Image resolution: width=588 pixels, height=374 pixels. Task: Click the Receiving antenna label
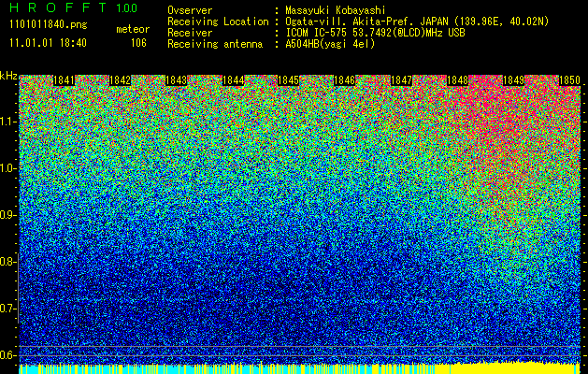pyautogui.click(x=215, y=44)
